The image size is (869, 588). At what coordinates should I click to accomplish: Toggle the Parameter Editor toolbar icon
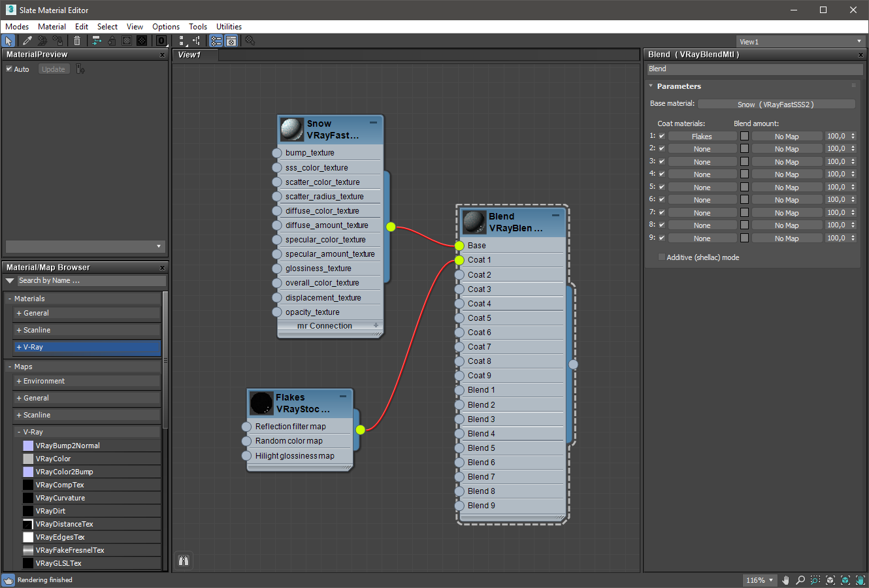click(x=231, y=41)
